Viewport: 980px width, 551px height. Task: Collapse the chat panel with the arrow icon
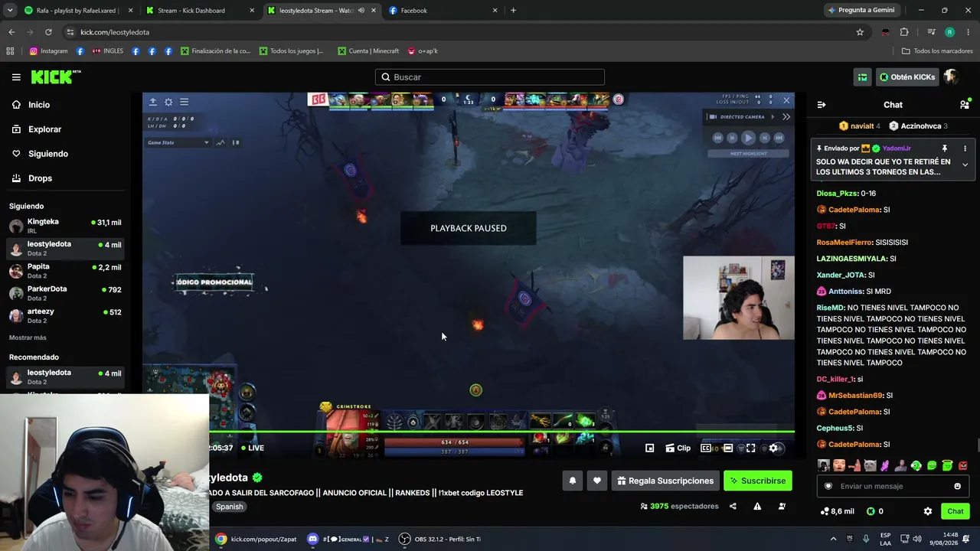click(x=822, y=105)
